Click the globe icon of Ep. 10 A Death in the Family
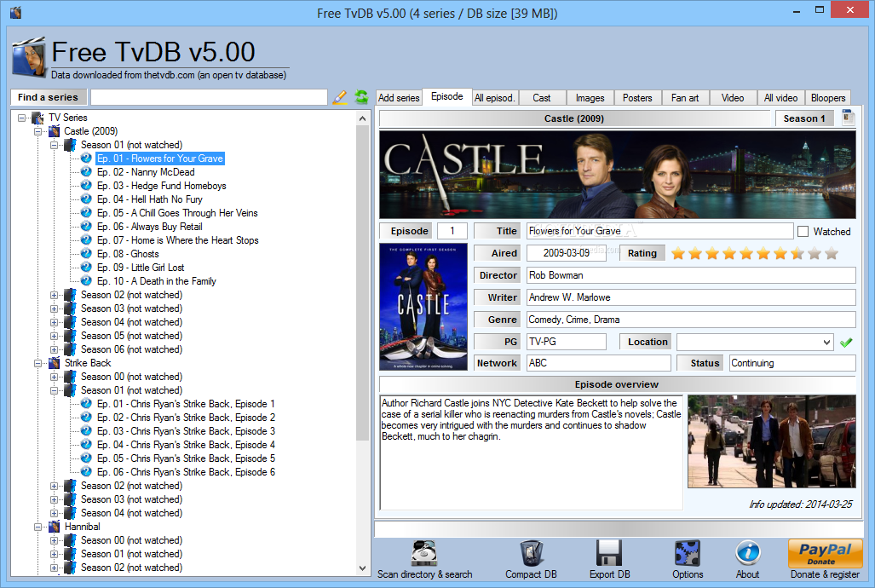Screen dimensions: 875x588 click(x=86, y=281)
